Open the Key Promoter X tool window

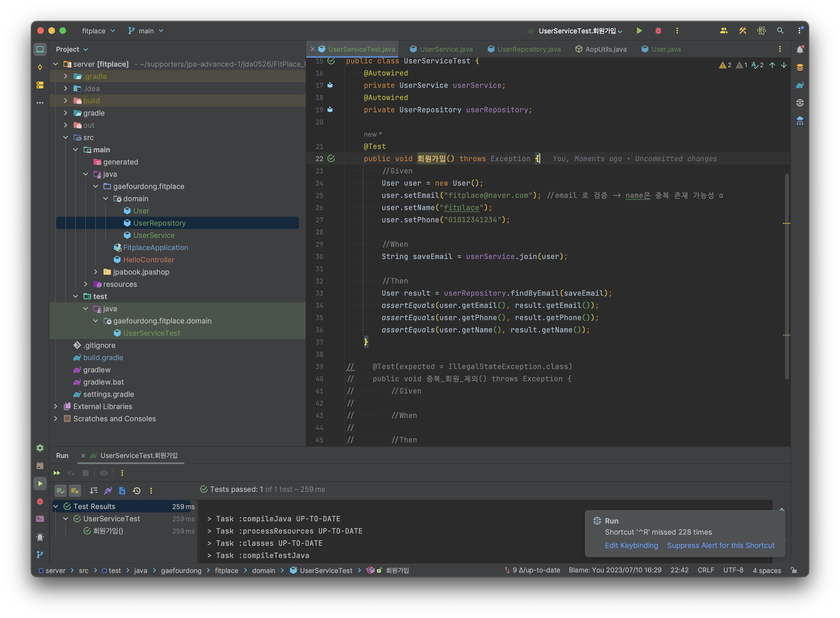pyautogui.click(x=800, y=103)
